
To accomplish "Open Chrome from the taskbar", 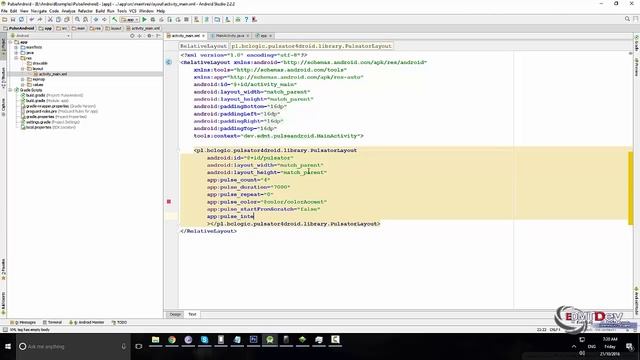I will (172, 340).
